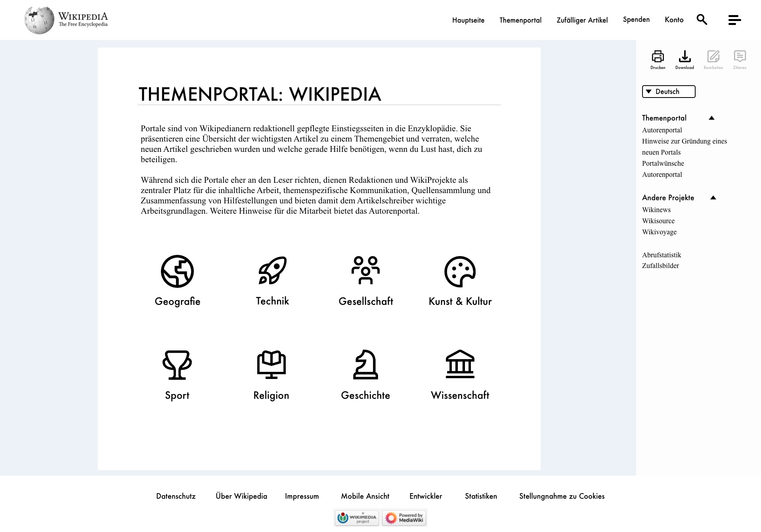Switch to Mobile Ansicht in footer
Screen dimensions: 761x532
point(365,496)
